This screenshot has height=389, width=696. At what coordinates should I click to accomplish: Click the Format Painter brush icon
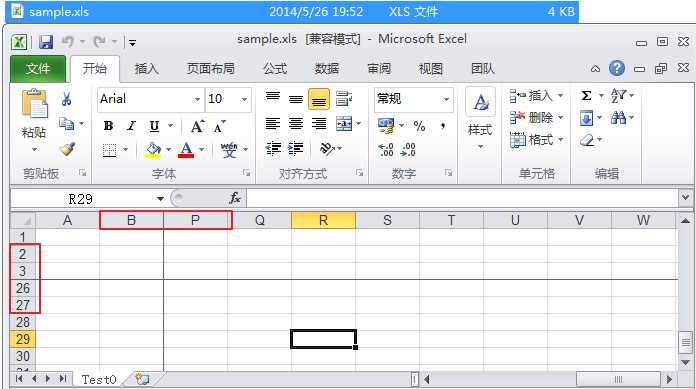[67, 149]
